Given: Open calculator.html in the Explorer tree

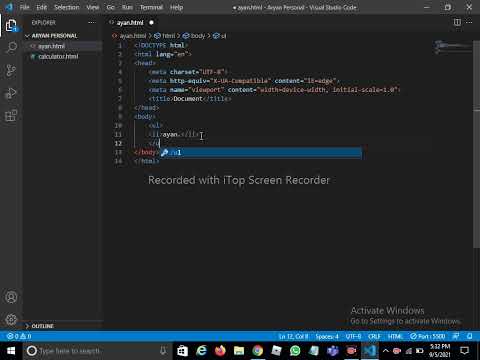Looking at the screenshot, I should point(63,56).
